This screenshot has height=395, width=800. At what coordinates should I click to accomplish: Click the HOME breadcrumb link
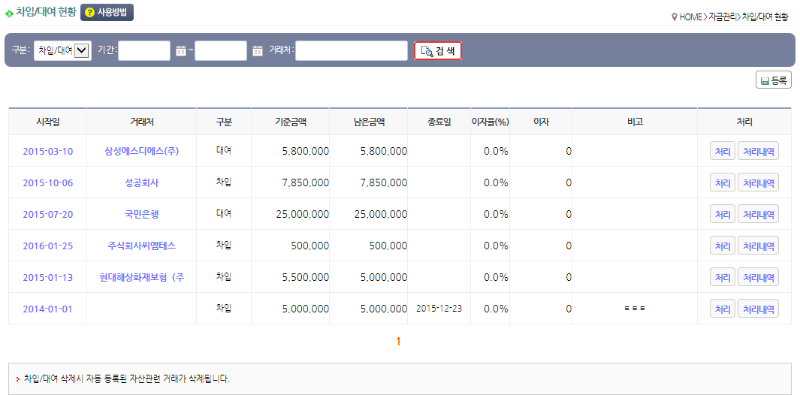tap(690, 17)
